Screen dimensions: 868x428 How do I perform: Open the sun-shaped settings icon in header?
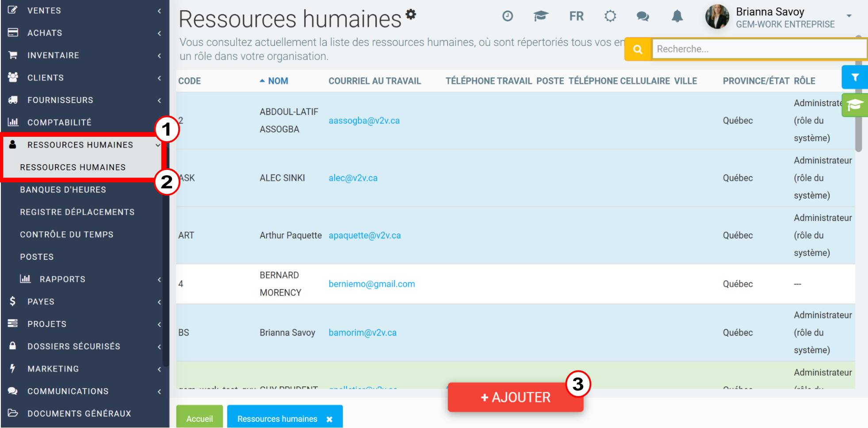pos(610,16)
